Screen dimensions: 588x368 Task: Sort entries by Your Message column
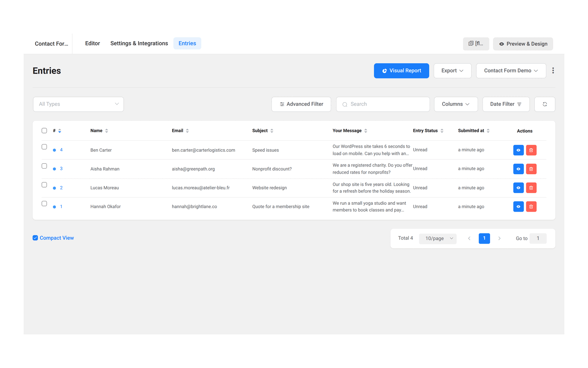[366, 131]
